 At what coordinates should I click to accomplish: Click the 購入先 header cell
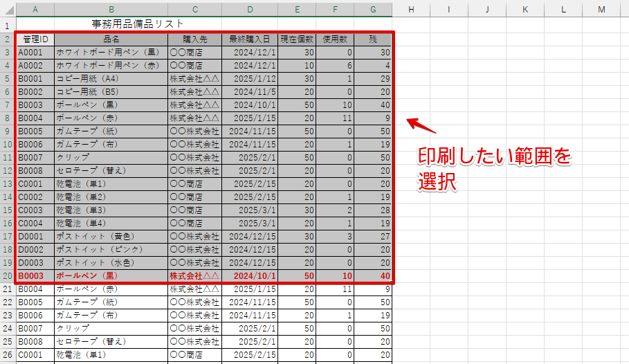pyautogui.click(x=195, y=39)
